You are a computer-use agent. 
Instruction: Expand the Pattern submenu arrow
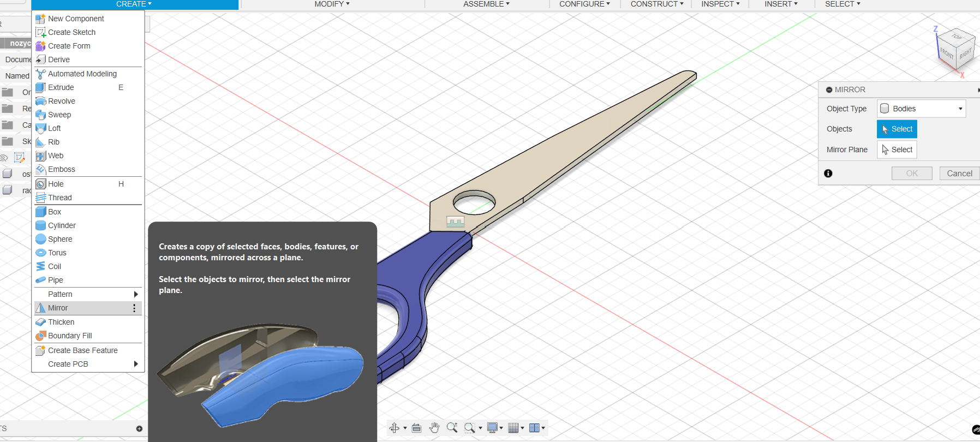pos(136,294)
